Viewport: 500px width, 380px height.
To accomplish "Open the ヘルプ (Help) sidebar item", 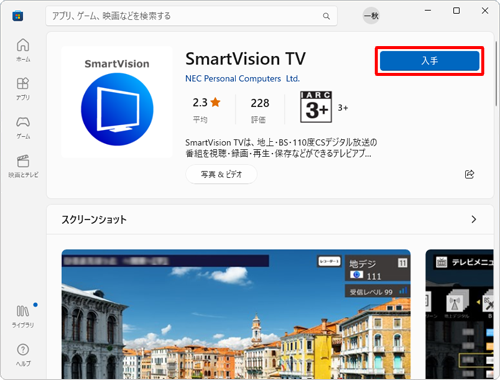I will 23,355.
